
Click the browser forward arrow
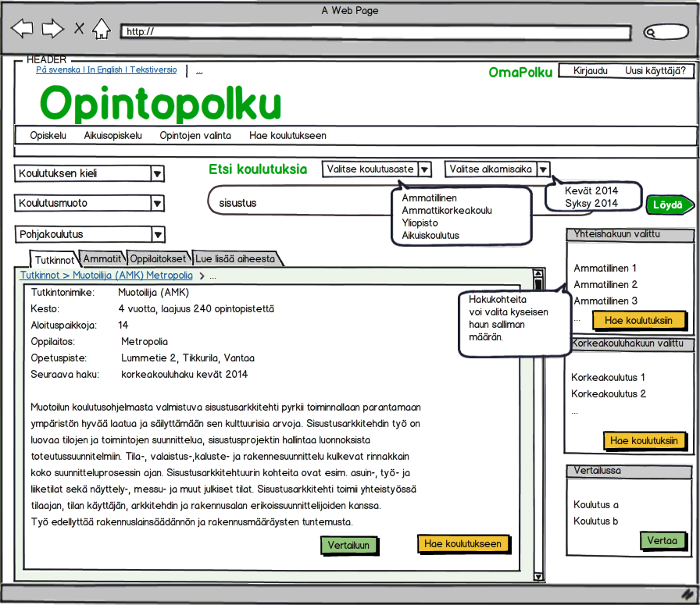[x=52, y=29]
